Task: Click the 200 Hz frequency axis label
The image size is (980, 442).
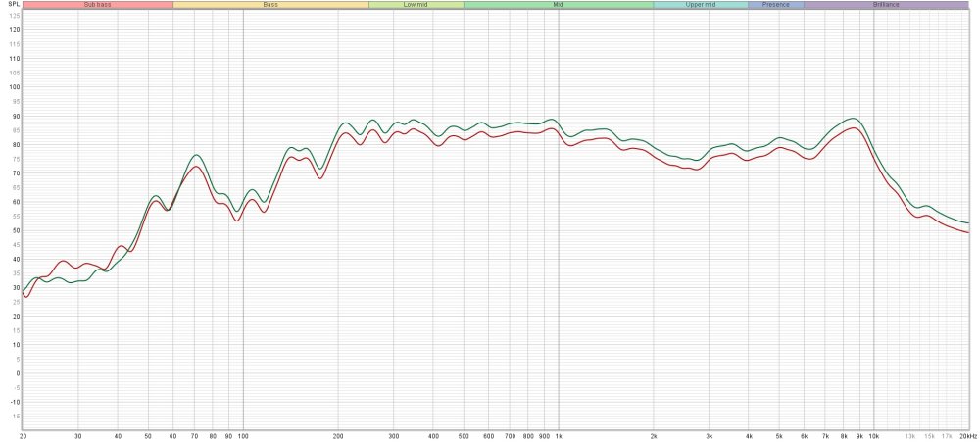Action: click(x=338, y=435)
